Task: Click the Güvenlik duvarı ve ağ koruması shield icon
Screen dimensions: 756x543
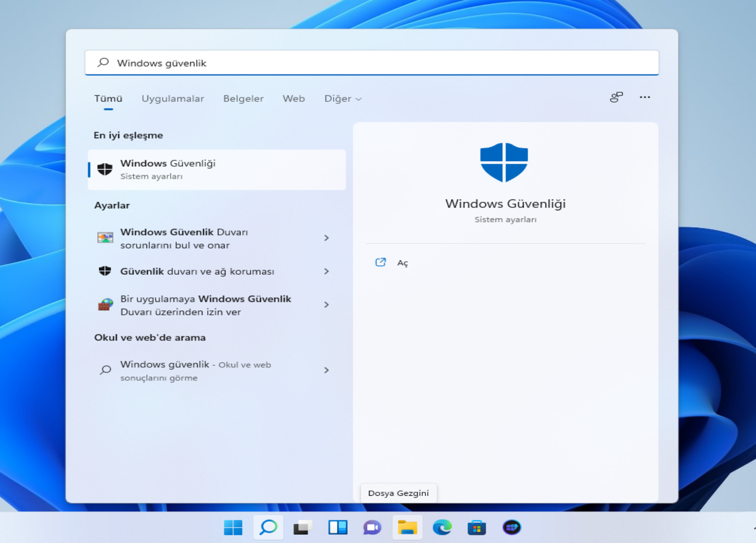Action: tap(105, 271)
